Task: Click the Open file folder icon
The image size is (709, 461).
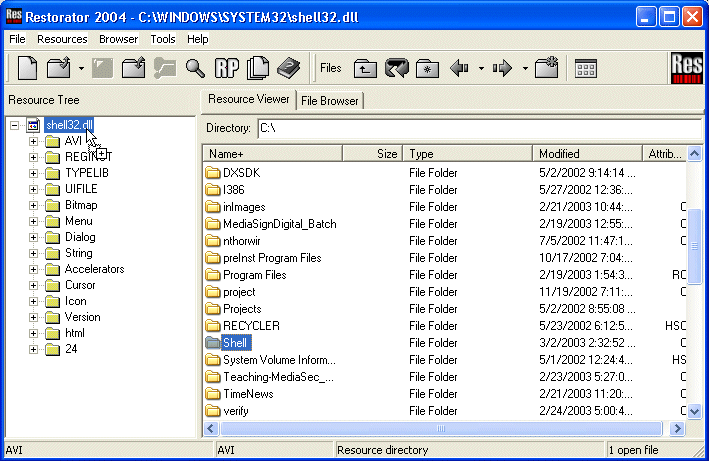Action: pyautogui.click(x=59, y=68)
